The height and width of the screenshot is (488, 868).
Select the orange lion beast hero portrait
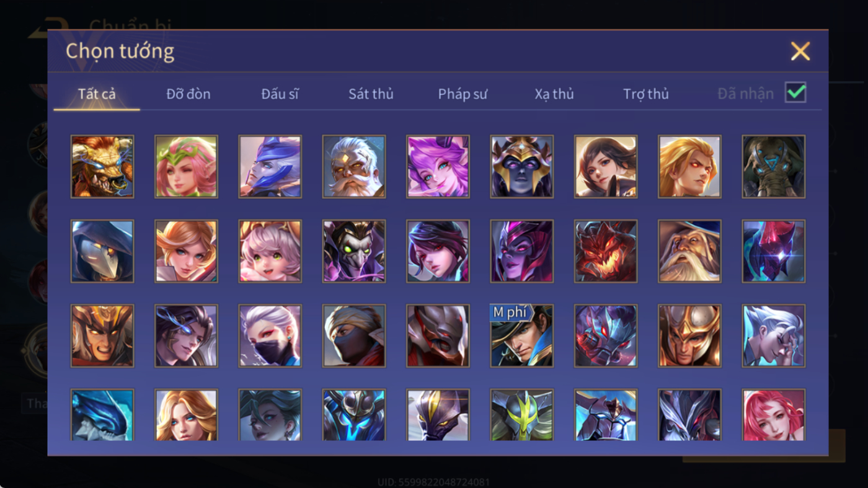coord(102,167)
